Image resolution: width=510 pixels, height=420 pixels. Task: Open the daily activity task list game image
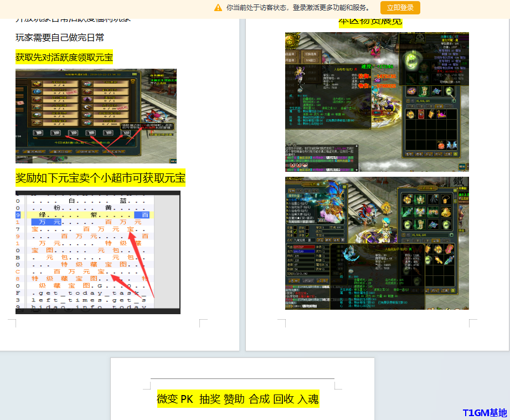click(96, 116)
